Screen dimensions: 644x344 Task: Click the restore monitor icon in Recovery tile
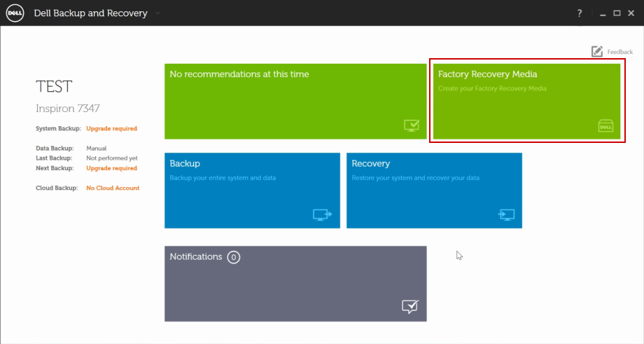[x=506, y=214]
